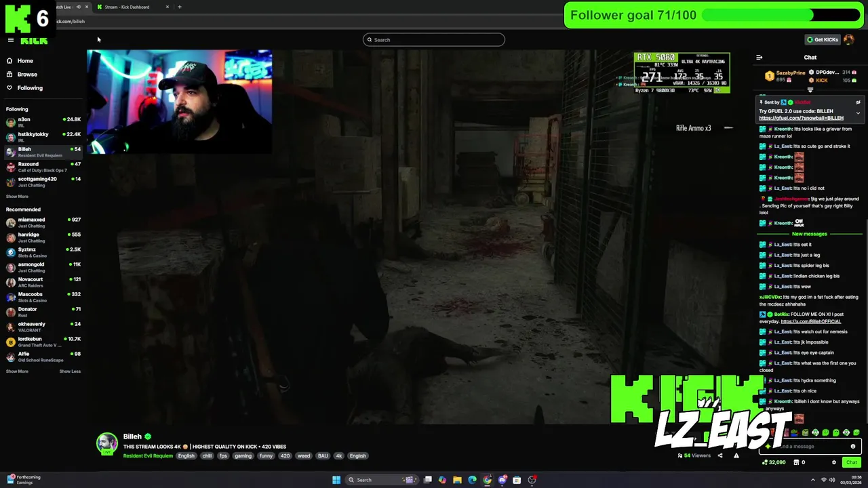Open lordkebun recommended channel
The image size is (868, 488).
(x=43, y=342)
